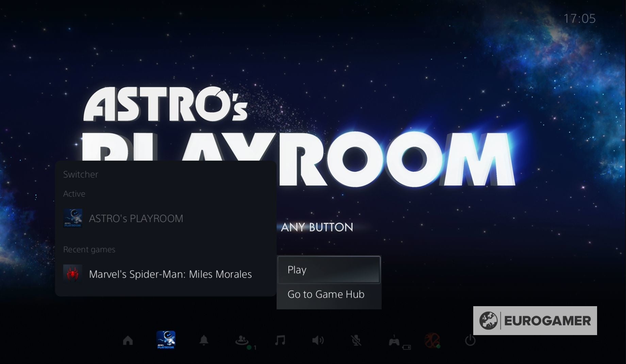The height and width of the screenshot is (364, 626).
Task: Click the Switcher panel heading
Action: tap(81, 175)
